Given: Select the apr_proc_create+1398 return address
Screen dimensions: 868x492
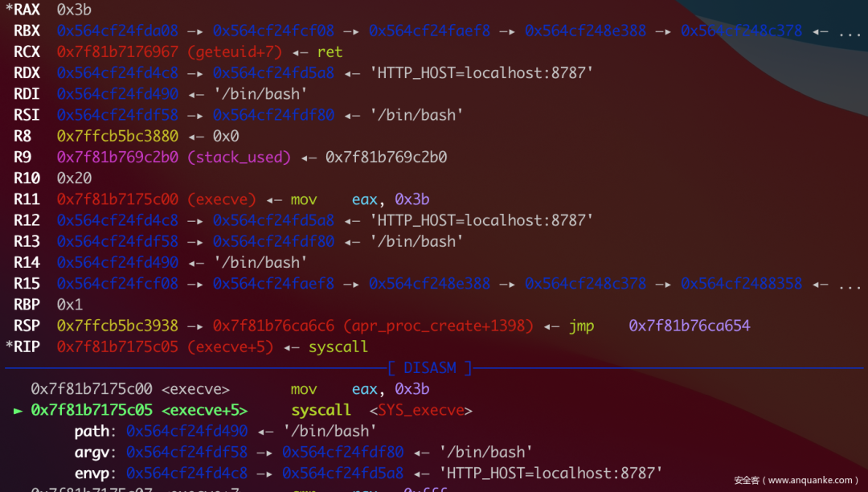Looking at the screenshot, I should 373,326.
